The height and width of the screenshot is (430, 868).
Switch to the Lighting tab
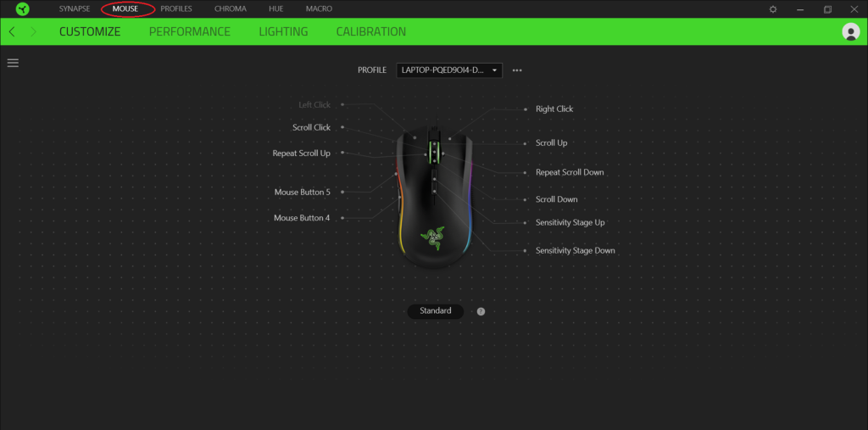[x=283, y=32]
